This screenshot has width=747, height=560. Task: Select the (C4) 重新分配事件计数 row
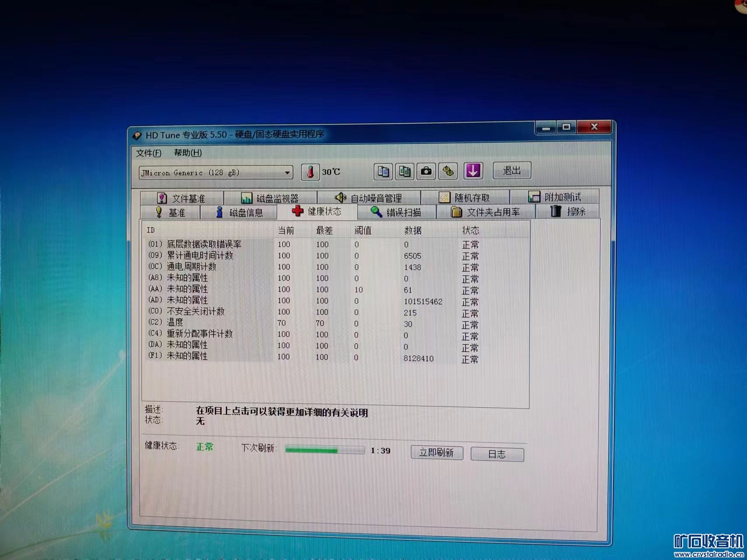click(x=314, y=334)
